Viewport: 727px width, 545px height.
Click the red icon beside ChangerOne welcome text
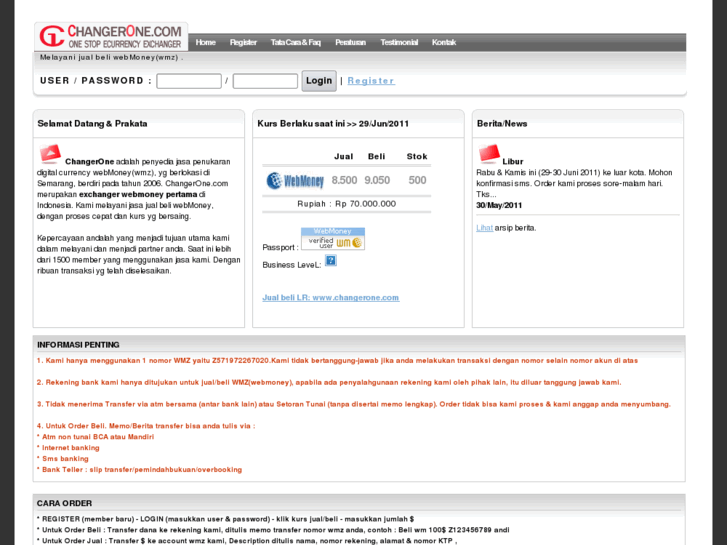point(50,154)
